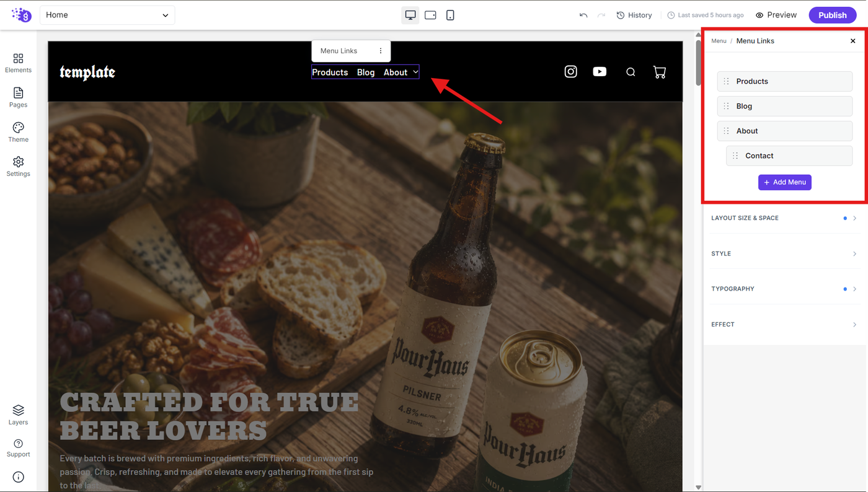Go back to Menu breadcrumb
Viewport: 868px width, 492px height.
[x=719, y=41]
